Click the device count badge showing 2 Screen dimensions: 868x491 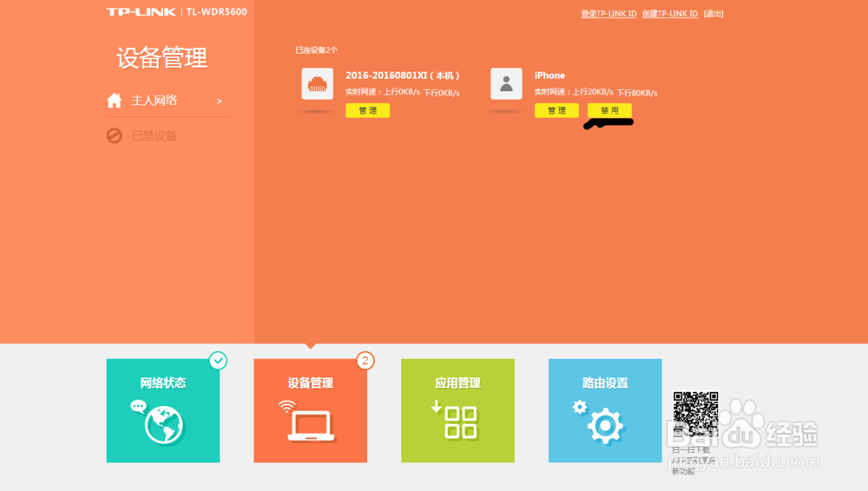(x=365, y=361)
